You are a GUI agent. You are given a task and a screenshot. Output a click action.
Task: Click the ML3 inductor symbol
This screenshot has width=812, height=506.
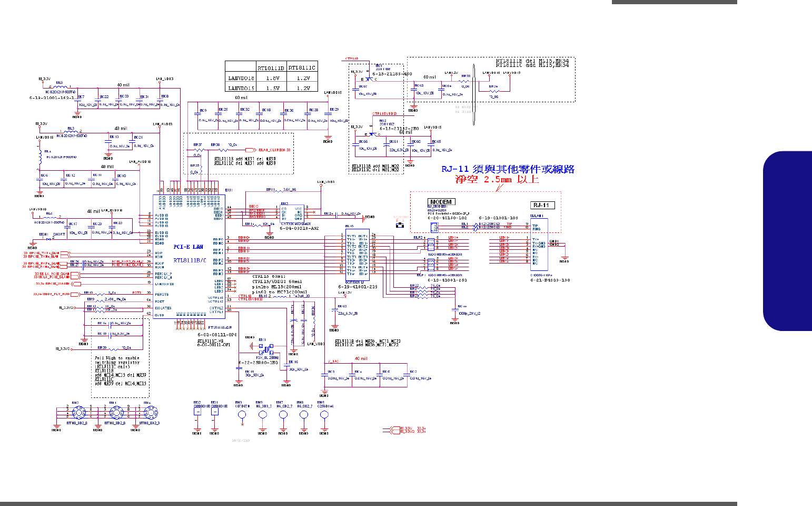coord(71,132)
